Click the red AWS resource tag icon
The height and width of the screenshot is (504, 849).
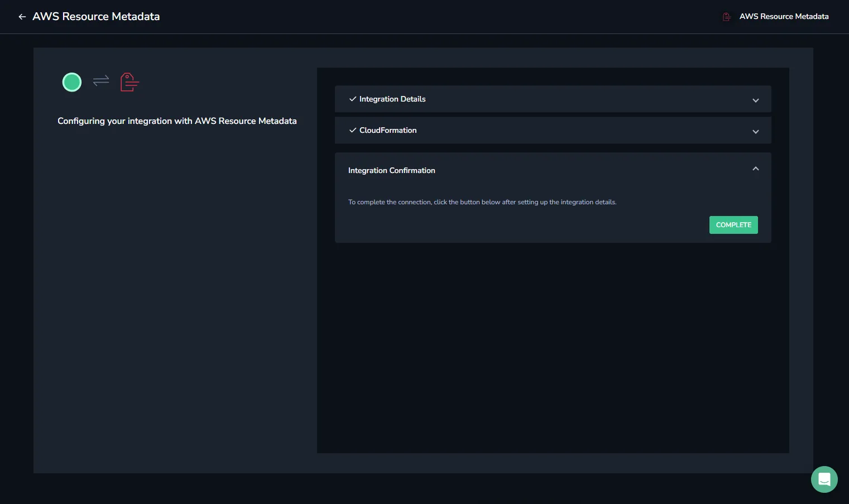click(x=129, y=82)
